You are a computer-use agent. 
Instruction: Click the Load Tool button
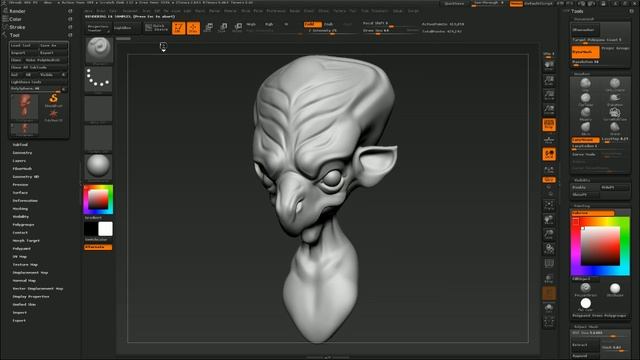point(23,45)
